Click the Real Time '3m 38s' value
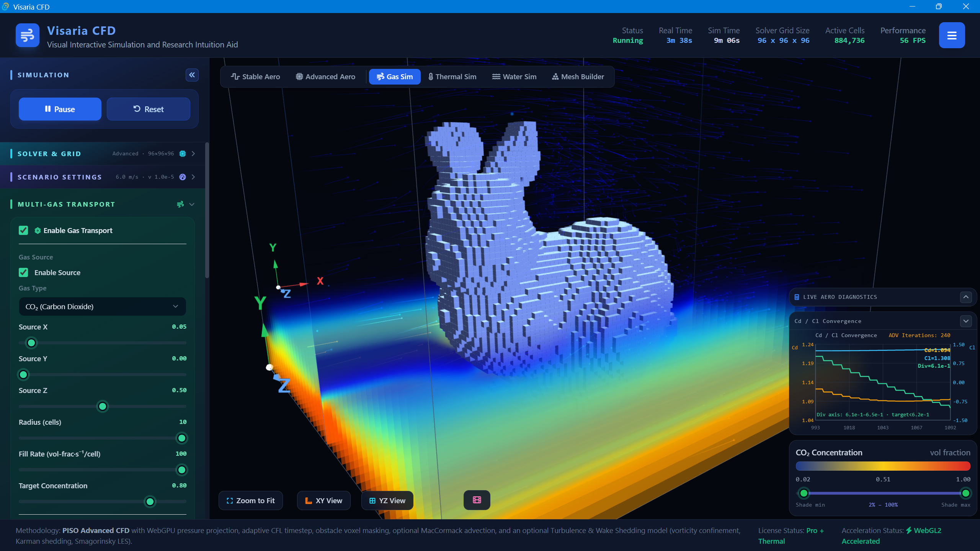 tap(679, 41)
